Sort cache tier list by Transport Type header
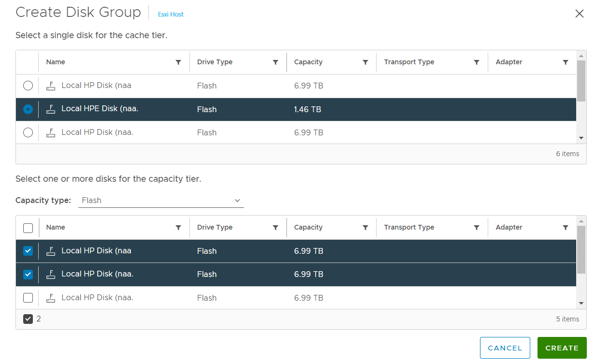Image resolution: width=596 pixels, height=364 pixels. pos(409,62)
